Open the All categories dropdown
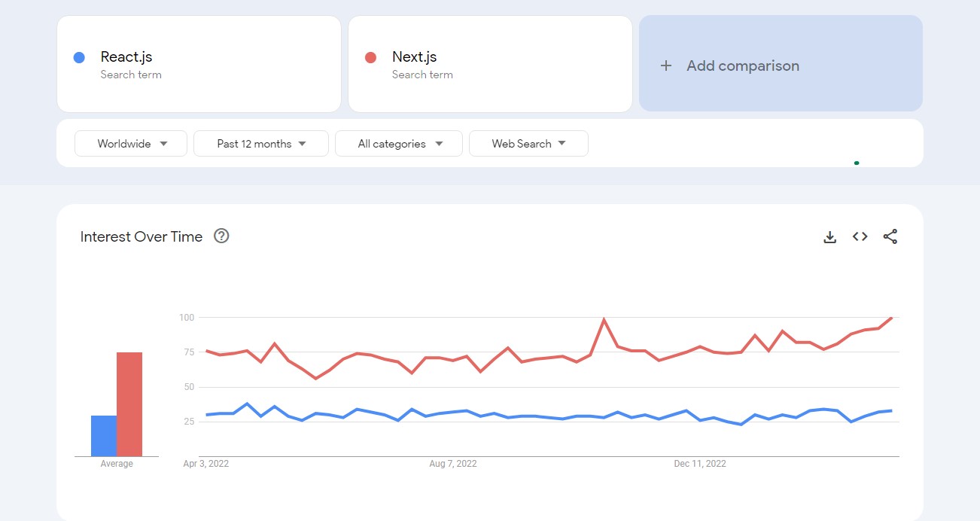The height and width of the screenshot is (521, 980). 398,144
